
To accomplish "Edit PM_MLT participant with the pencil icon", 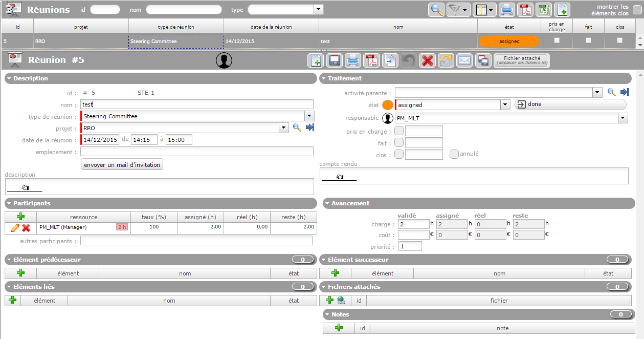I will pos(15,227).
